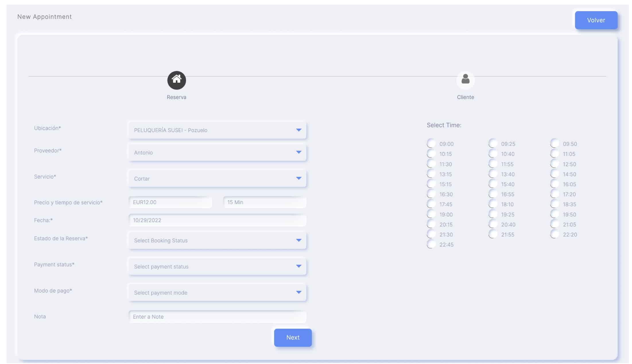Expand the Select payment status dropdown

217,266
